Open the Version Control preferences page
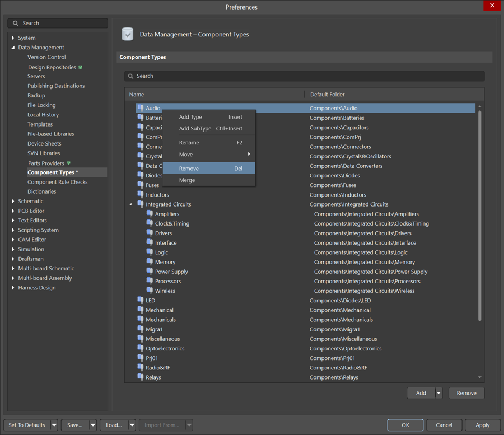504x435 pixels. (x=46, y=57)
